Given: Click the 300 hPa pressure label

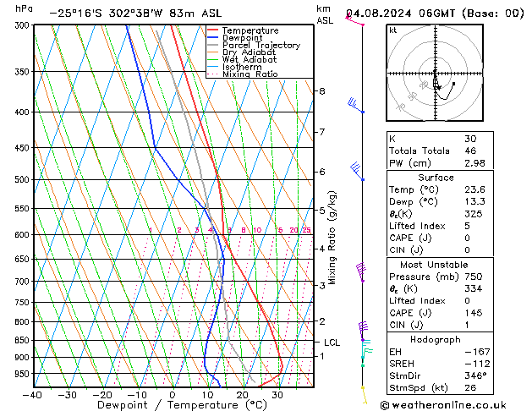Looking at the screenshot, I should point(24,25).
